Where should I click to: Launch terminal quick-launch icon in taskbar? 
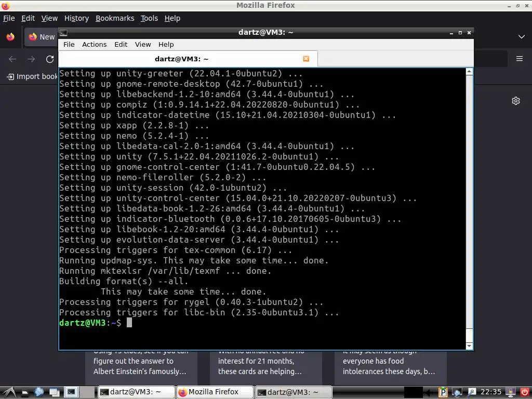pos(71,392)
